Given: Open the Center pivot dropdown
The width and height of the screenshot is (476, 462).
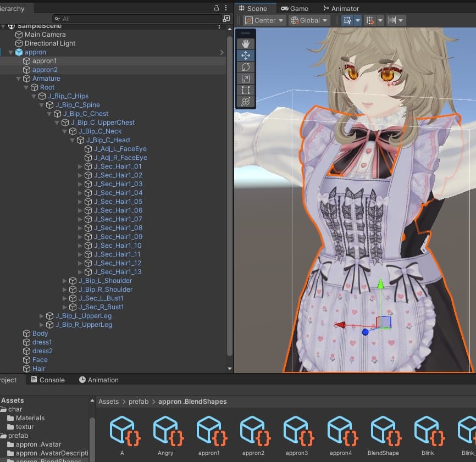Looking at the screenshot, I should (x=264, y=20).
